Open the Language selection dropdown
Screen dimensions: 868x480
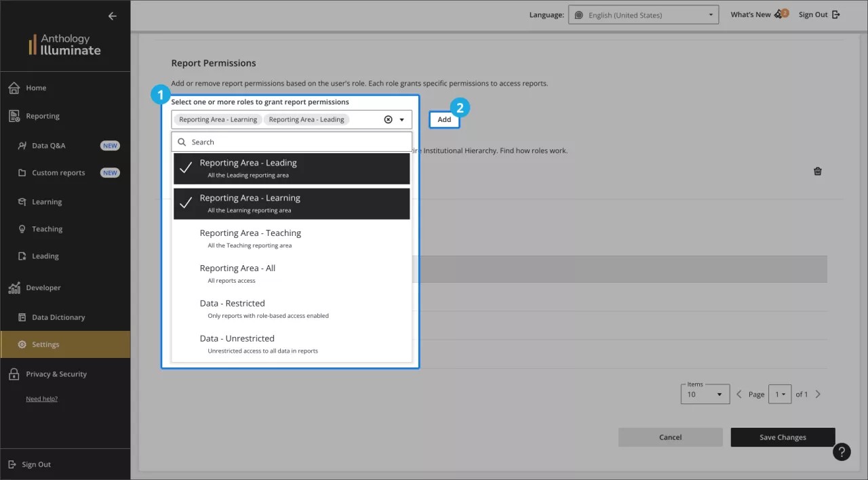(x=643, y=14)
